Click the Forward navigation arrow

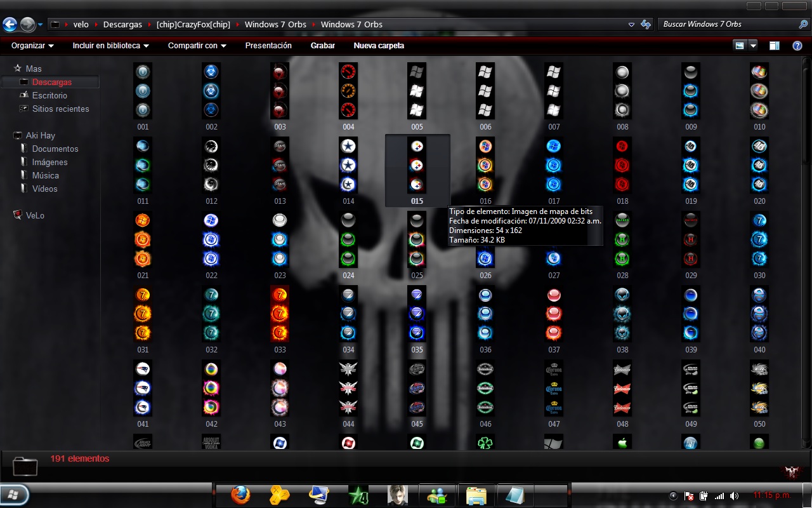pyautogui.click(x=27, y=25)
